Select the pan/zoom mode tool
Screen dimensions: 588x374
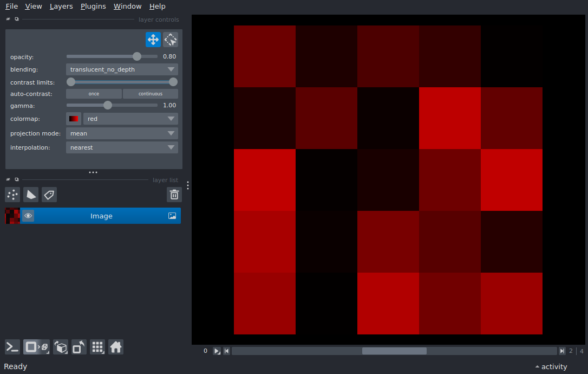pos(153,40)
